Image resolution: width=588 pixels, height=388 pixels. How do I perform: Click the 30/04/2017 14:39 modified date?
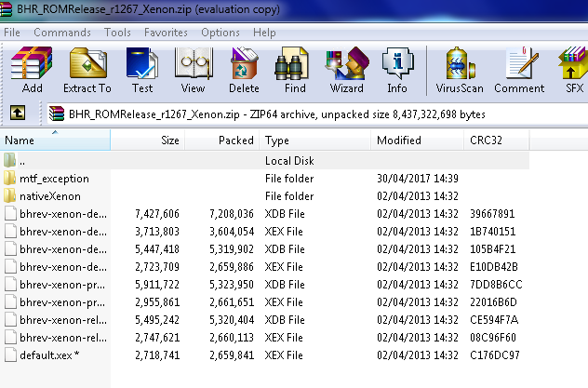[418, 179]
